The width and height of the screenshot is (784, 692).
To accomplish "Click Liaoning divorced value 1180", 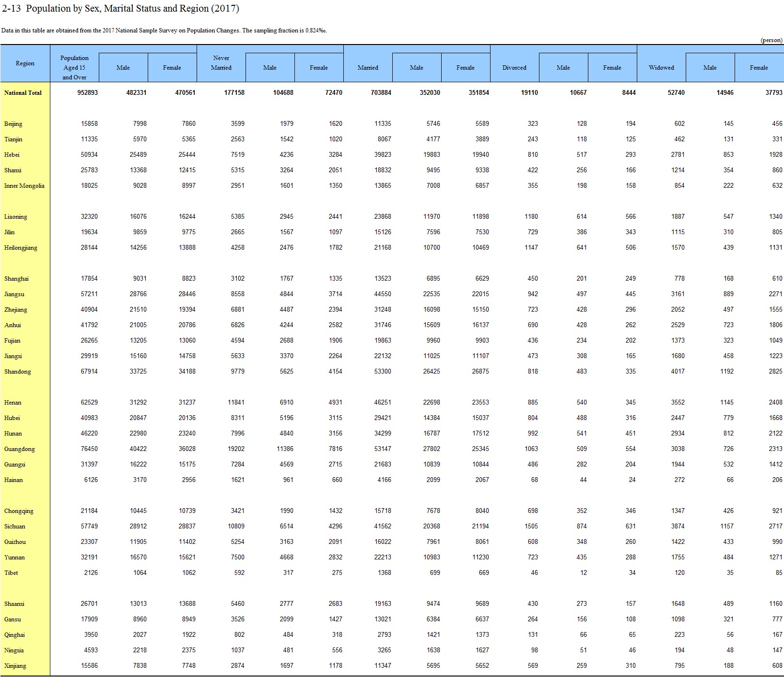I will [x=531, y=217].
